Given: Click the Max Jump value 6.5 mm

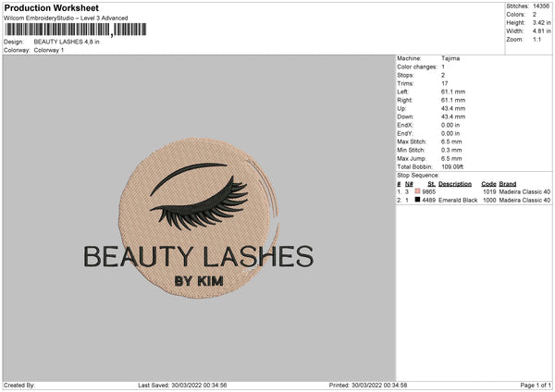Looking at the screenshot, I should point(451,159).
